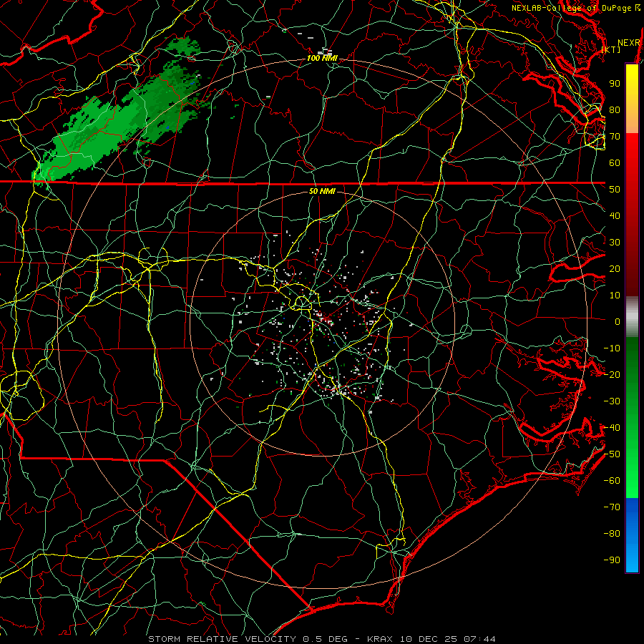
Task: Click the 20 value on velocity scale
Action: pos(615,269)
